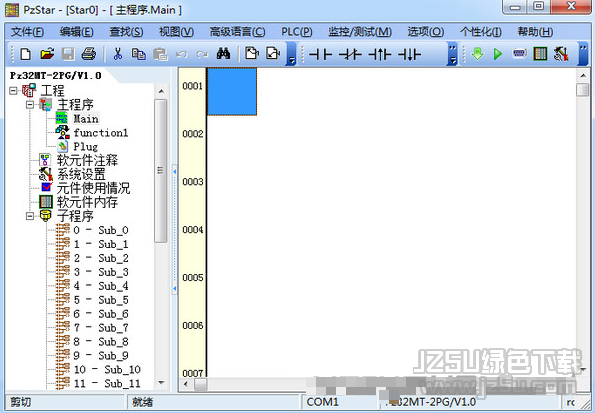Click the tree panel scroll down arrow

161,383
